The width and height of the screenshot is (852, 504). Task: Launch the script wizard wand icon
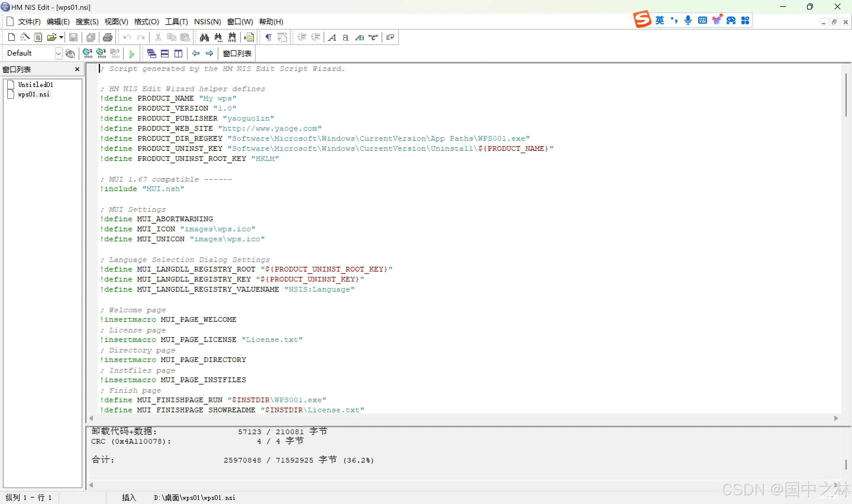(25, 37)
